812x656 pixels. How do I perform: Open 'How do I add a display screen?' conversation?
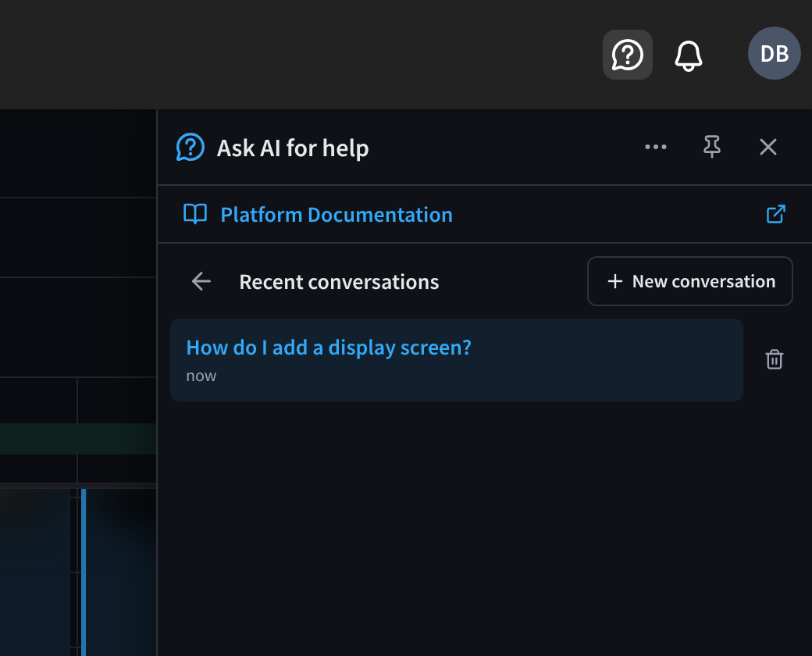tap(456, 359)
